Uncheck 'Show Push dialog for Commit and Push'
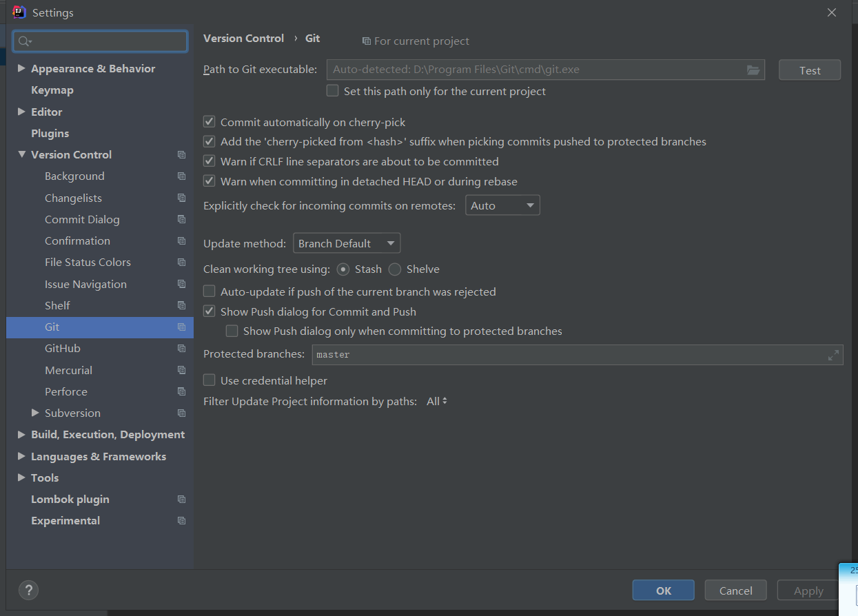 (210, 311)
